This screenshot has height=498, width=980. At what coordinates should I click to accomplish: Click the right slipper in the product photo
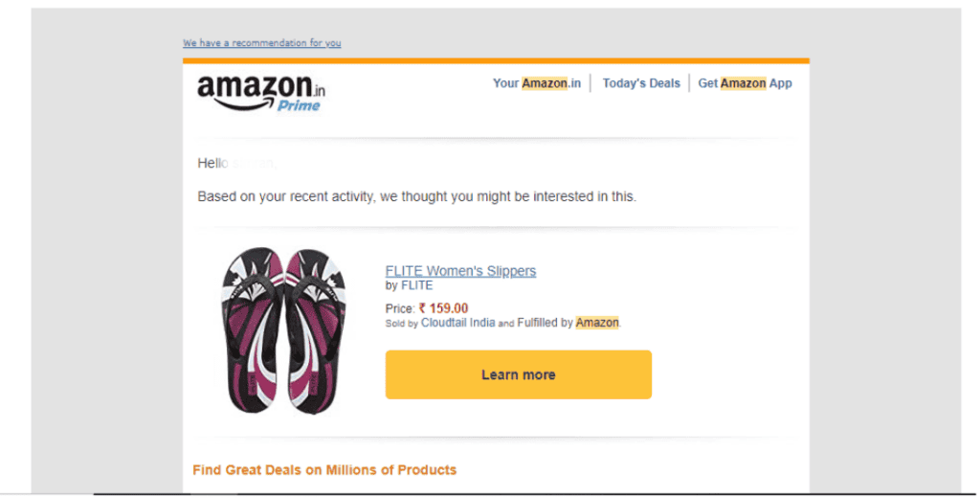pos(315,330)
